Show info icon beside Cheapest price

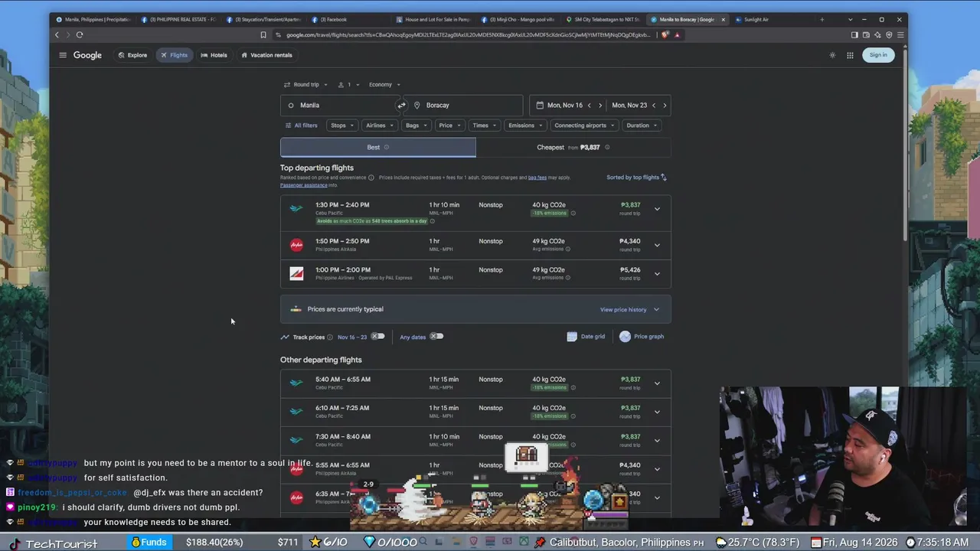tap(607, 147)
